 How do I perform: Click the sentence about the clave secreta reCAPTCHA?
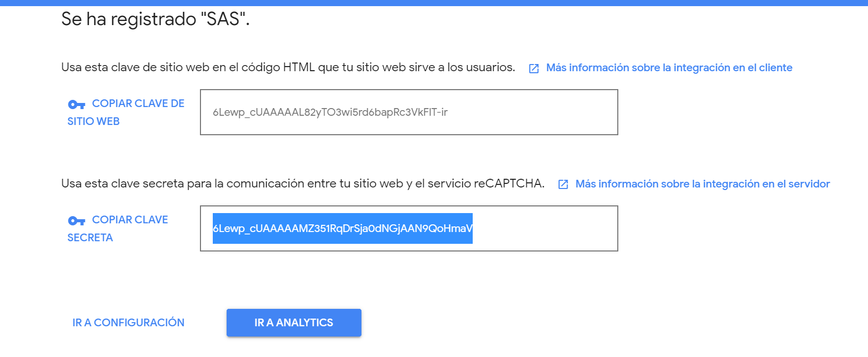coord(302,184)
